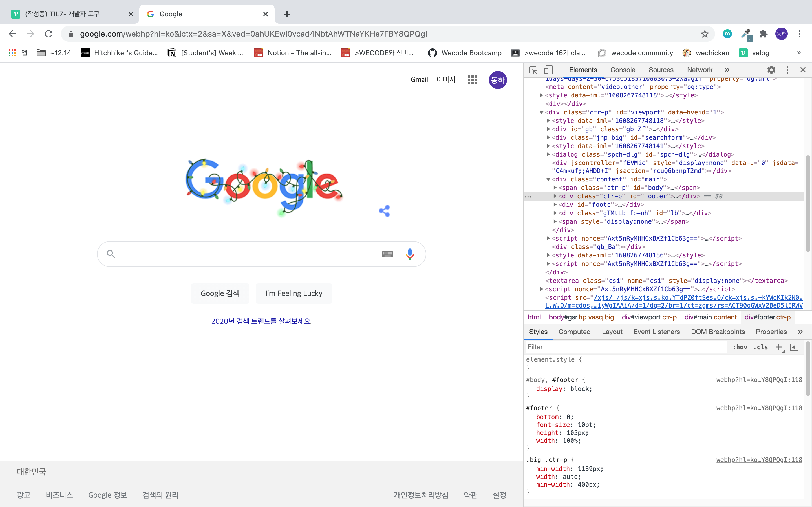This screenshot has height=507, width=812.
Task: Open DevTools settings gear
Action: [771, 70]
